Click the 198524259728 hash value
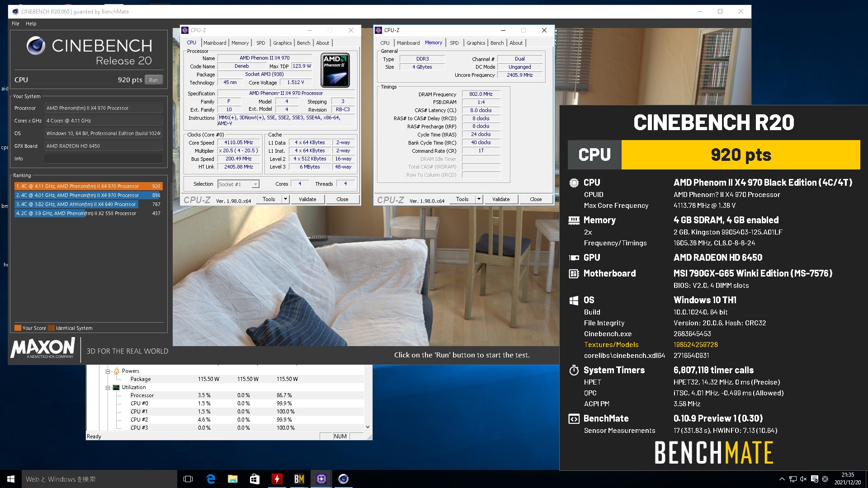The width and height of the screenshot is (868, 488). click(696, 345)
